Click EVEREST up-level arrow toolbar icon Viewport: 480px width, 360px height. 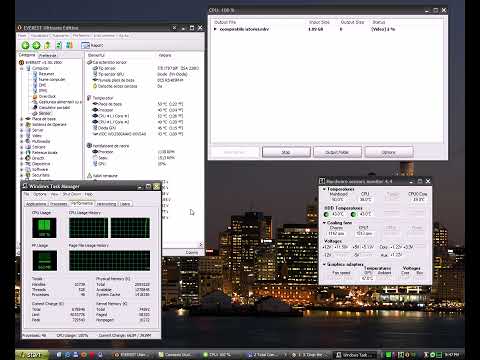pos(47,45)
